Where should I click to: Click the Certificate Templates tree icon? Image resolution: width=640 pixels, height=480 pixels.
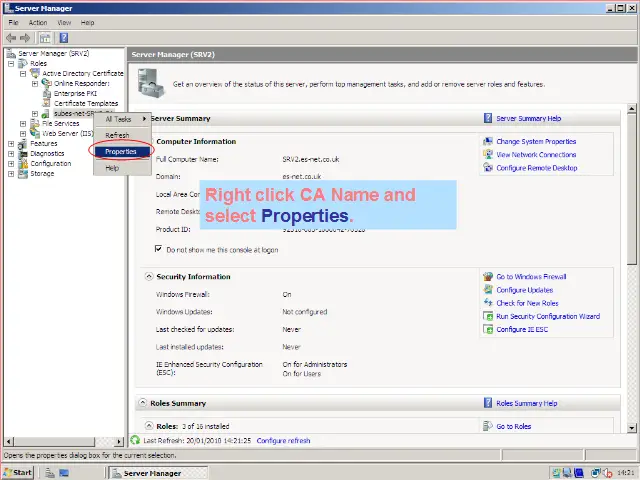click(47, 103)
